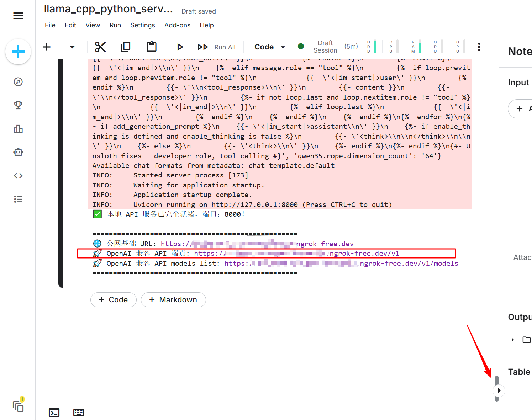This screenshot has height=420, width=532.
Task: Open the Run menu
Action: pyautogui.click(x=115, y=25)
